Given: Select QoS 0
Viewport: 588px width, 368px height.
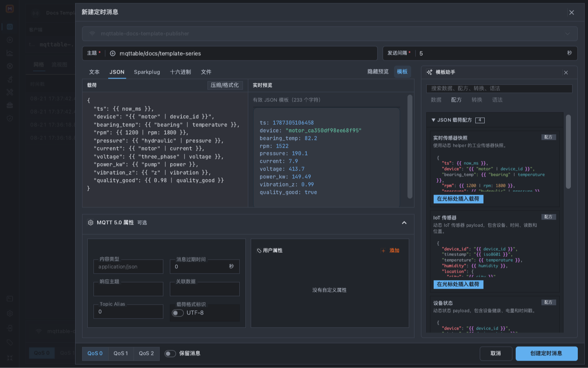Looking at the screenshot, I should tap(95, 354).
